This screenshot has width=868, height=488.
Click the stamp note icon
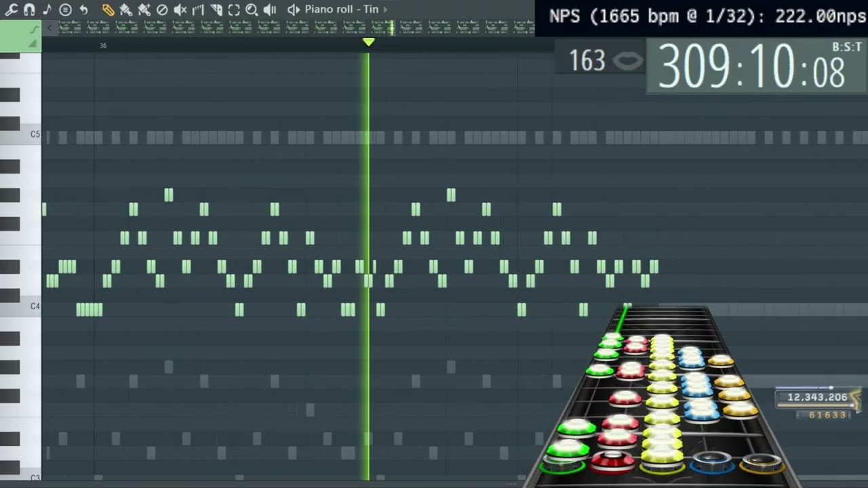47,9
